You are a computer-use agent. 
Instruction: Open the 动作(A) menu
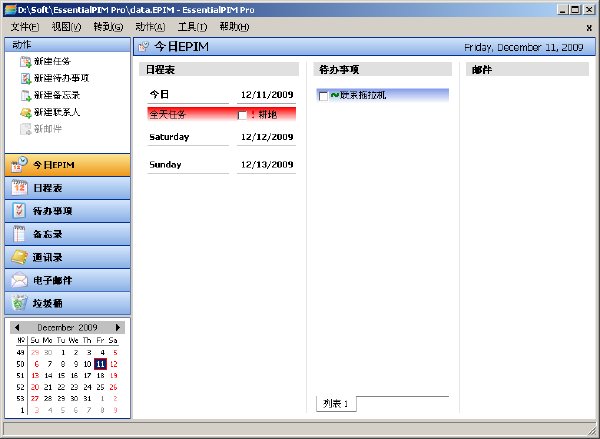coord(150,27)
